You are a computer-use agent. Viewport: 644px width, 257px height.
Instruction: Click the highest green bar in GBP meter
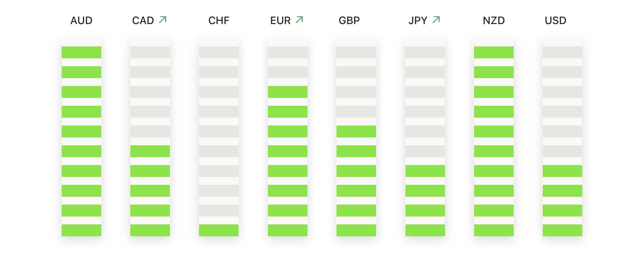click(356, 131)
